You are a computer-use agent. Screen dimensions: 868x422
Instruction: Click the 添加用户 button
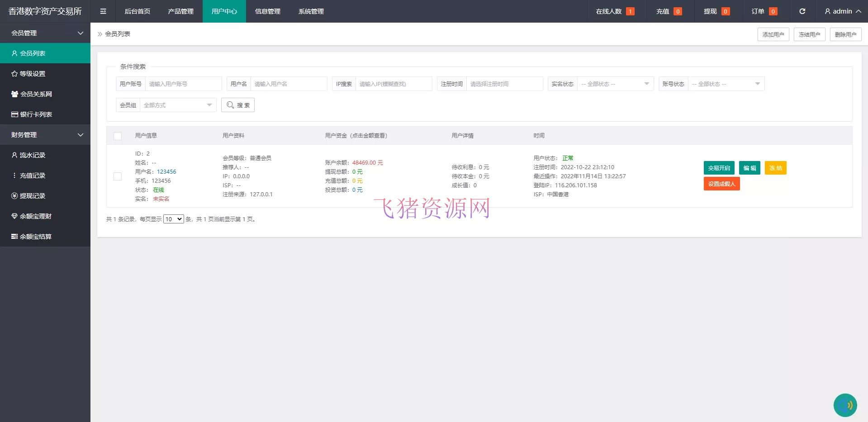click(x=773, y=34)
